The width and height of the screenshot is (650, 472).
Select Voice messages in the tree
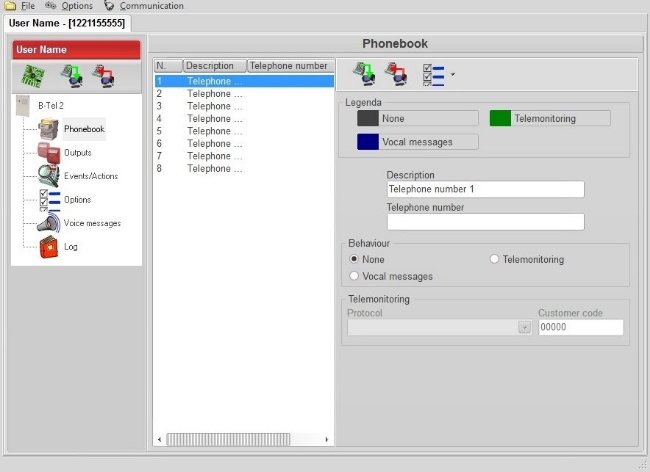(x=92, y=223)
